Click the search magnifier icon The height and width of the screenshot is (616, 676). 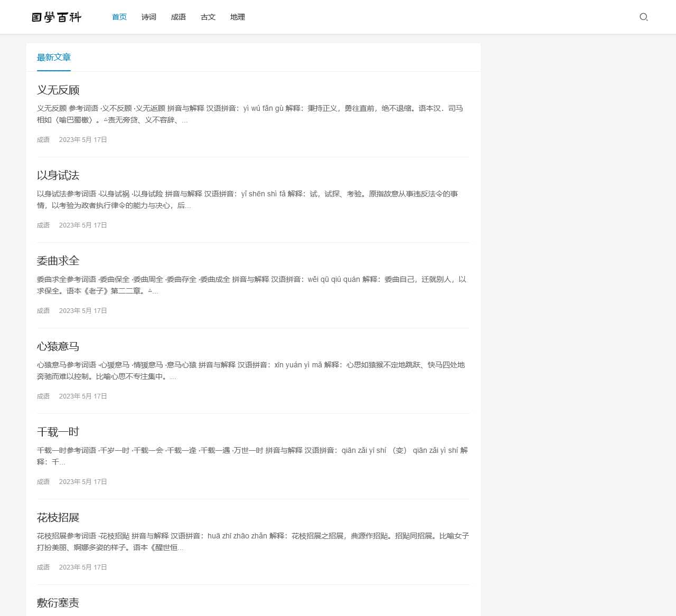coord(644,17)
